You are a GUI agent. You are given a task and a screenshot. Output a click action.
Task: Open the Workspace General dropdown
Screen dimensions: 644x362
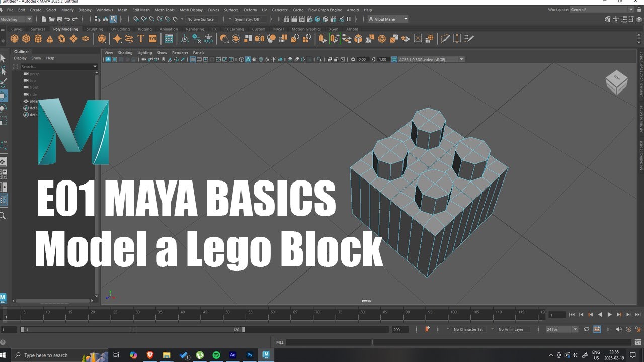tap(602, 9)
